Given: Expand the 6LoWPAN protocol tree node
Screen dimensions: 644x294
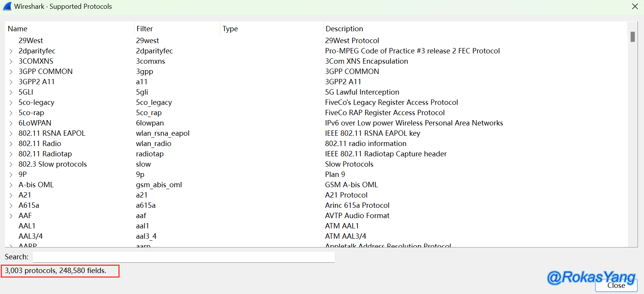Looking at the screenshot, I should [x=11, y=123].
